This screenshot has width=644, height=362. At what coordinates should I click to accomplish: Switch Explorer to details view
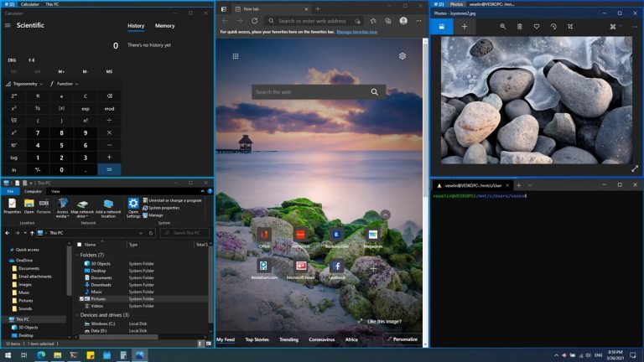click(200, 344)
